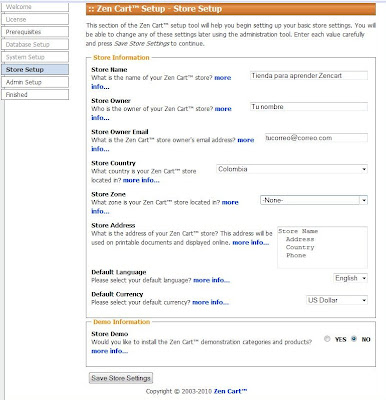Open more info for Store Demo
Screen dimensions: 386x400
(109, 351)
